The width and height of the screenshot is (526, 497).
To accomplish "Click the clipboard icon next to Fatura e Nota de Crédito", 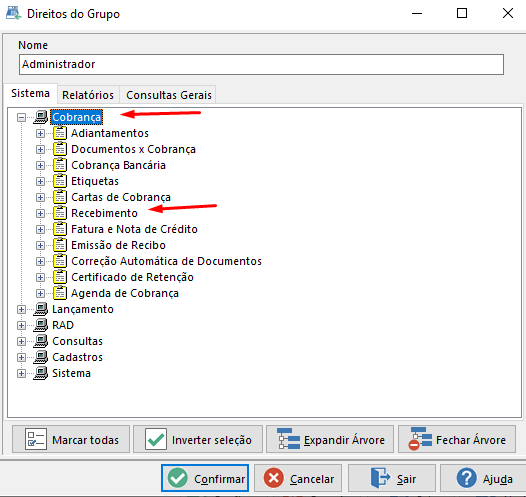I will click(60, 229).
